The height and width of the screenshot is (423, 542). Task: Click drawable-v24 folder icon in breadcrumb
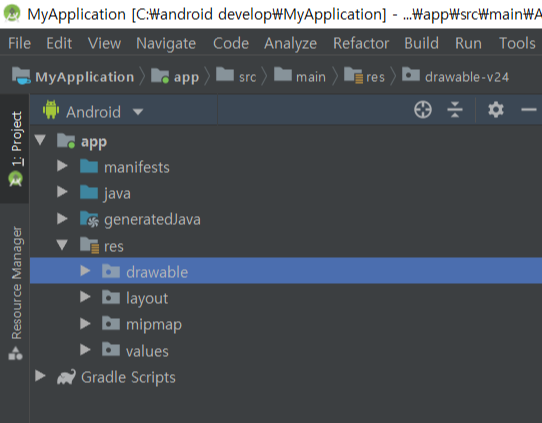coord(411,74)
